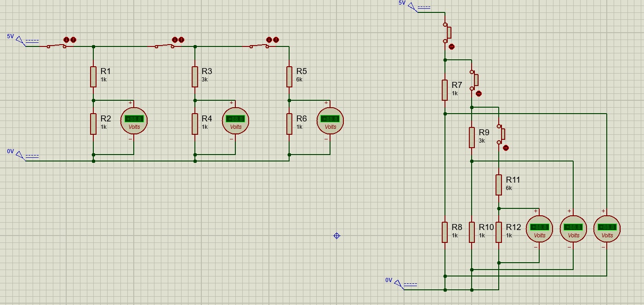Click the up-arrow actuator of the switch before R5

pyautogui.click(x=276, y=40)
